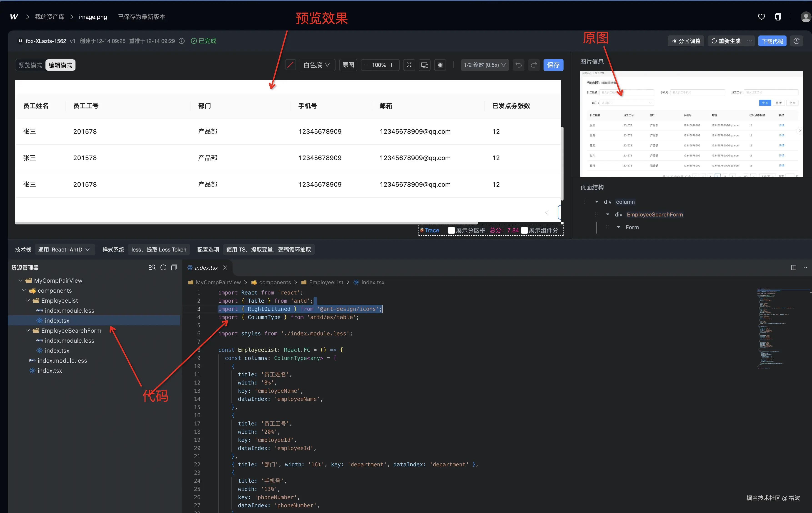Screen dimensions: 812x513
Task: Click the 下载代码 button
Action: tap(772, 41)
